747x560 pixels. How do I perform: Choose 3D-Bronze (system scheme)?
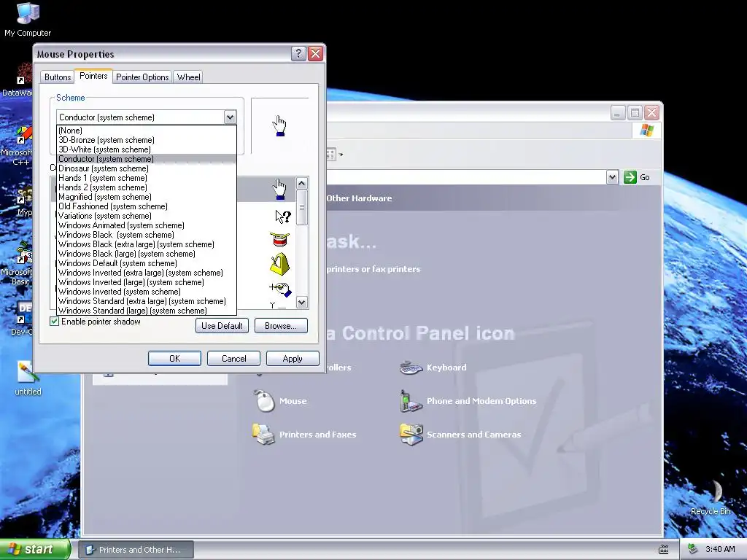tap(146, 140)
